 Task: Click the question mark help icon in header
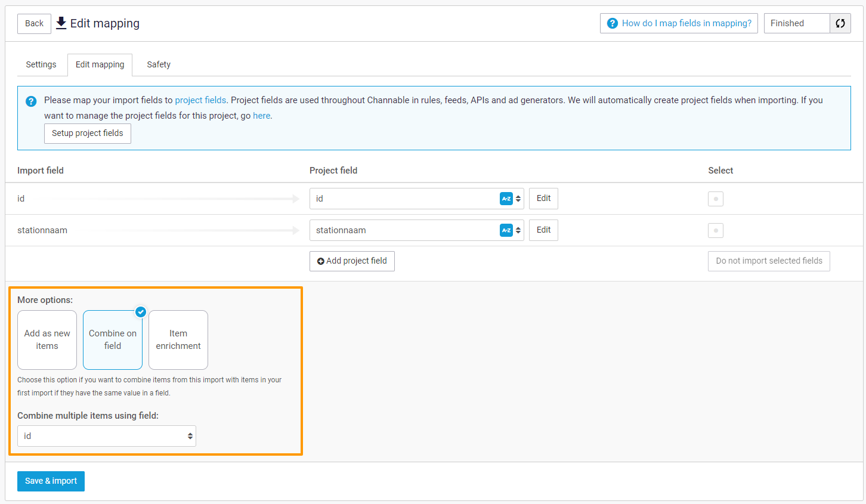tap(612, 23)
